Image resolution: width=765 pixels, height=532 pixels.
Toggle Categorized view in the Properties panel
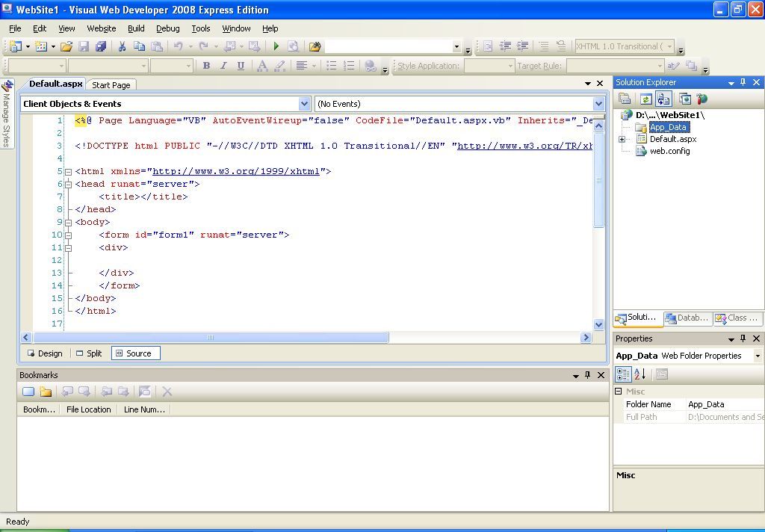click(624, 374)
